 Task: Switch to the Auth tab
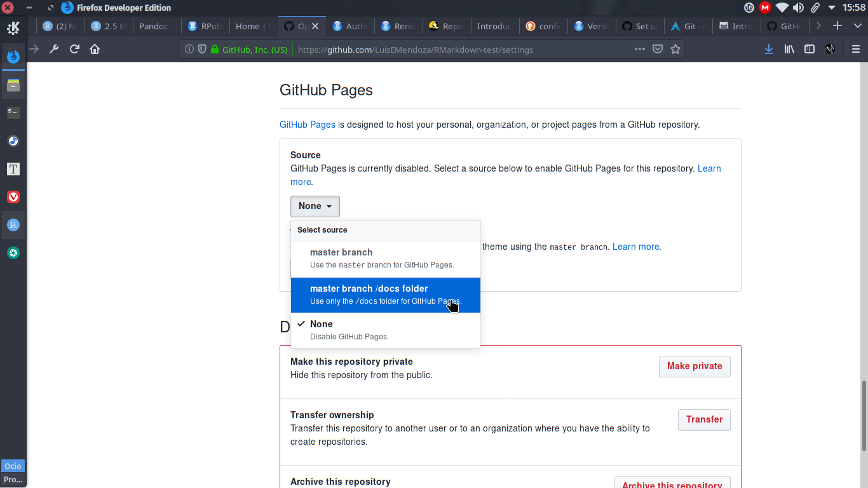coord(350,26)
